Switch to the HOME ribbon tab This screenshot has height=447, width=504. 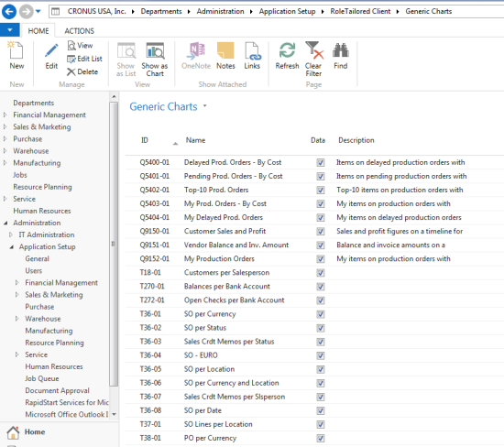38,31
